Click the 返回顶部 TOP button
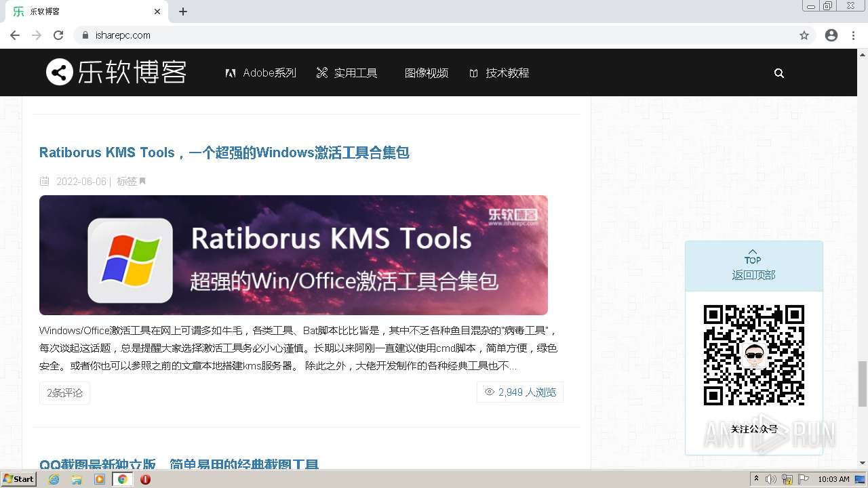The width and height of the screenshot is (868, 488). [x=753, y=266]
